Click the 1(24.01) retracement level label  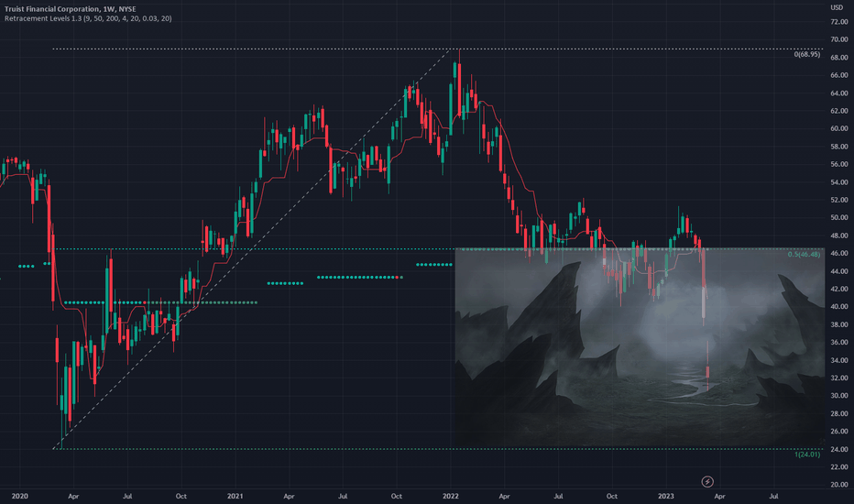pyautogui.click(x=807, y=455)
